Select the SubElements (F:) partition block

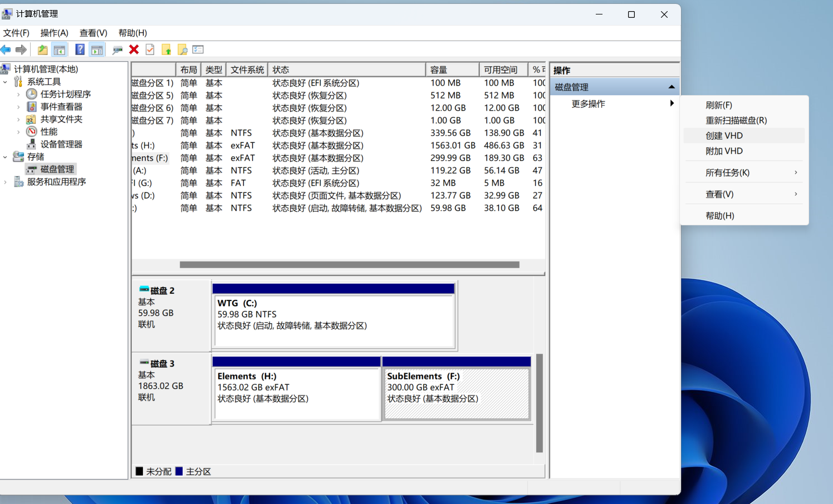[457, 389]
